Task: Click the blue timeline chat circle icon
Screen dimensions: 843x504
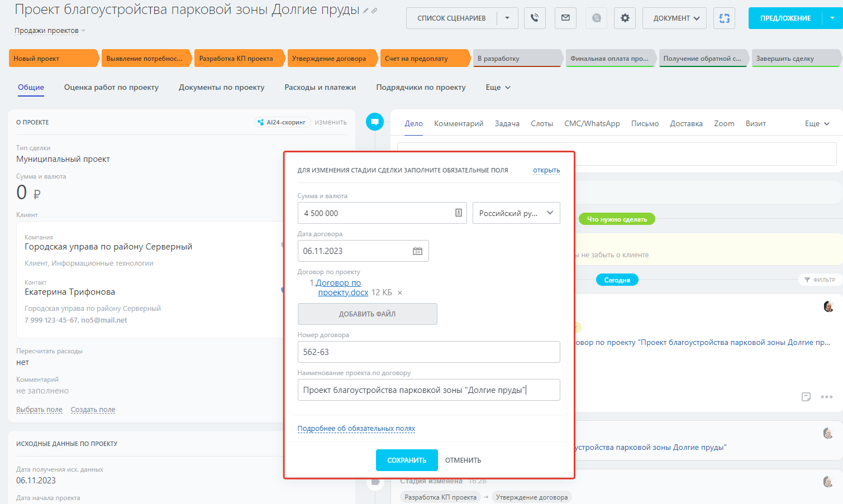Action: point(375,122)
